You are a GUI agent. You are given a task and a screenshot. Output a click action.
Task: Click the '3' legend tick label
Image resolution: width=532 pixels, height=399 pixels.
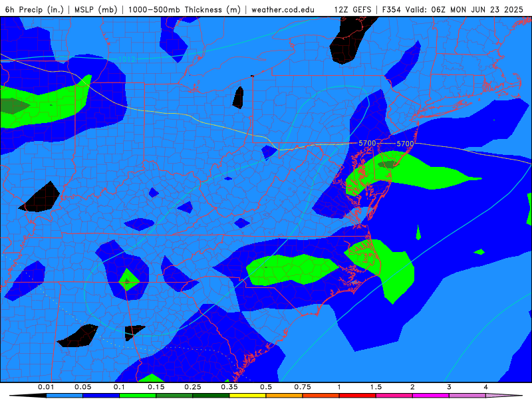pos(450,387)
